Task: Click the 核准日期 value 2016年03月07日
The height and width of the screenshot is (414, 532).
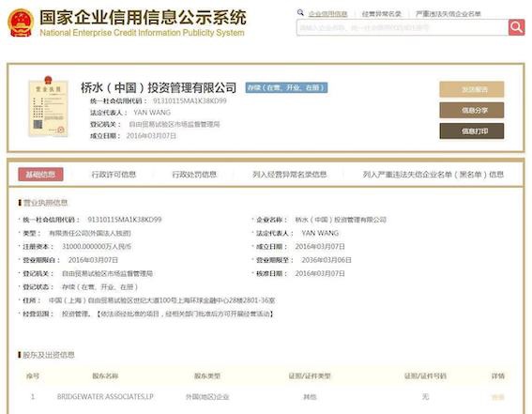Action: tap(320, 273)
